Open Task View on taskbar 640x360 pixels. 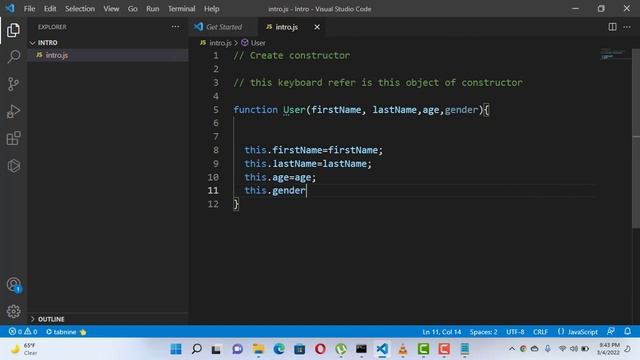216,349
